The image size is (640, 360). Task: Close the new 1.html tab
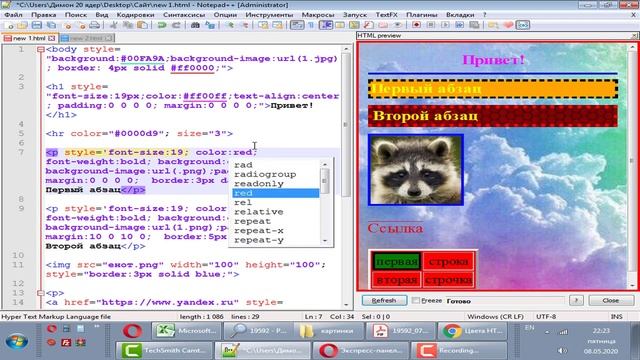[51, 38]
